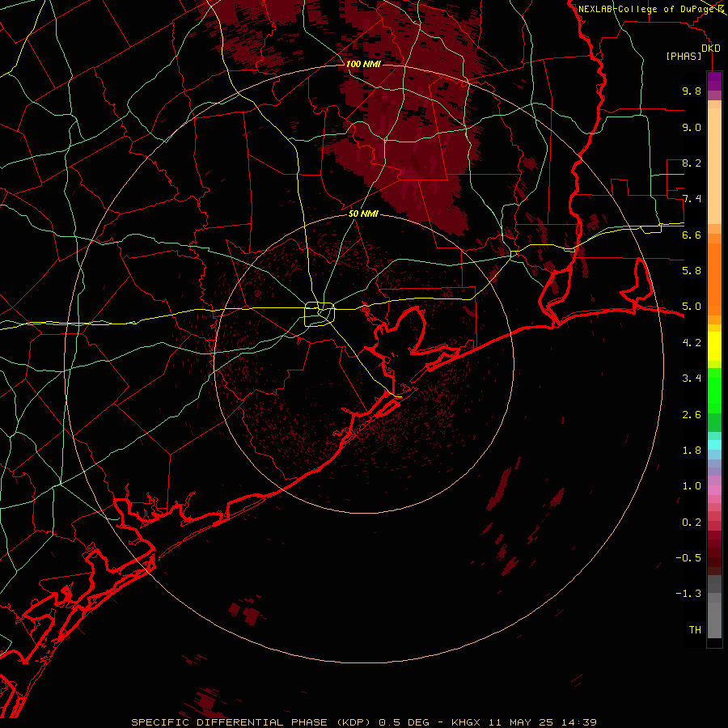Screen dimensions: 728x728
Task: Pick the pink band of the color scale
Action: (714, 490)
